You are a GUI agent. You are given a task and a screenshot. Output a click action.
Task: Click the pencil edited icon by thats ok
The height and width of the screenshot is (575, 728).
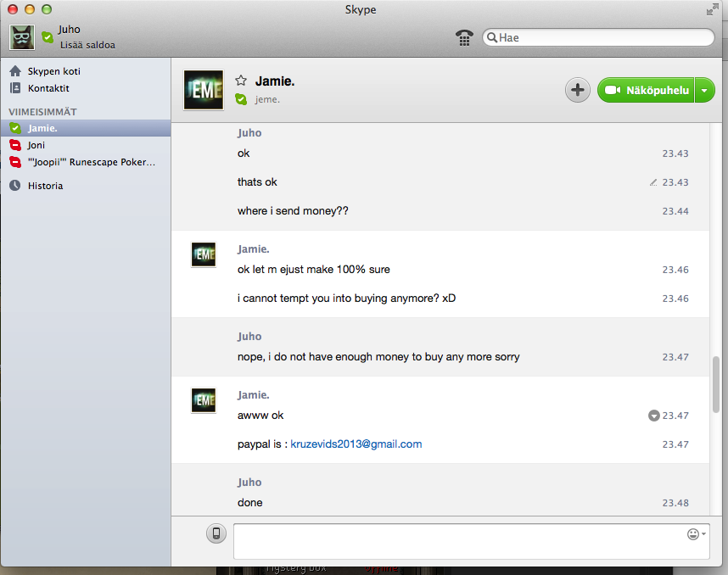point(652,182)
